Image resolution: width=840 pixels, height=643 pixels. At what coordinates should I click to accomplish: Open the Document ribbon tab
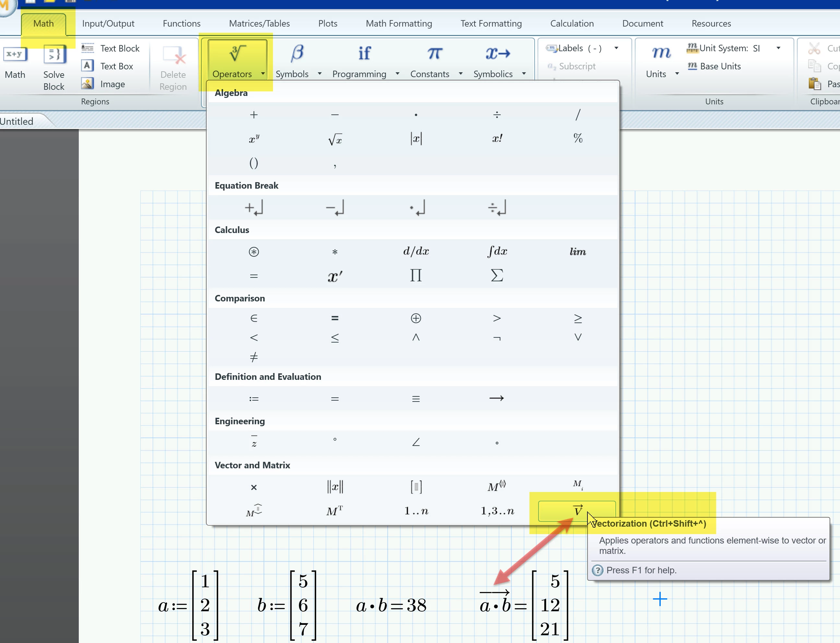coord(643,24)
